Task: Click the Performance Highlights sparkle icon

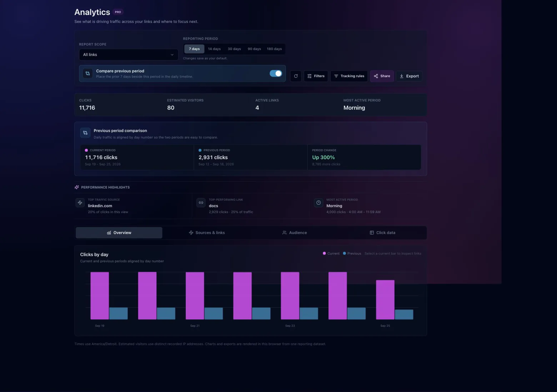Action: tap(77, 187)
